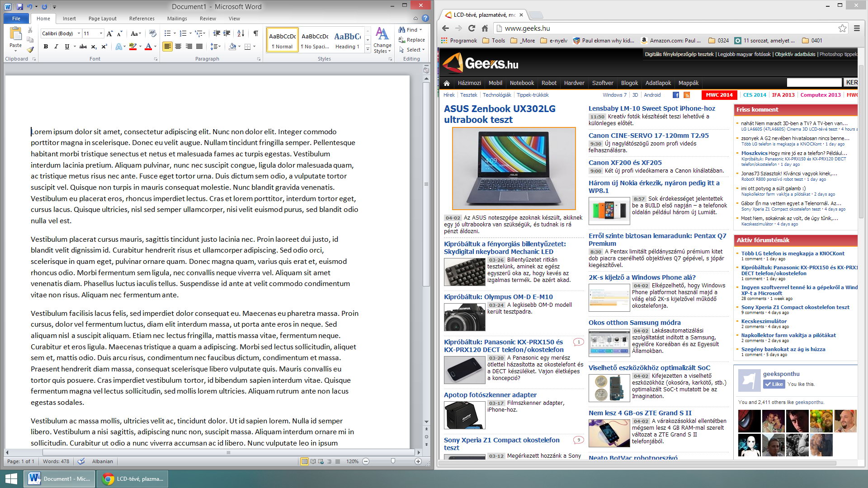Viewport: 868px width, 488px height.
Task: Sort the selected paragraphs
Action: (x=241, y=33)
